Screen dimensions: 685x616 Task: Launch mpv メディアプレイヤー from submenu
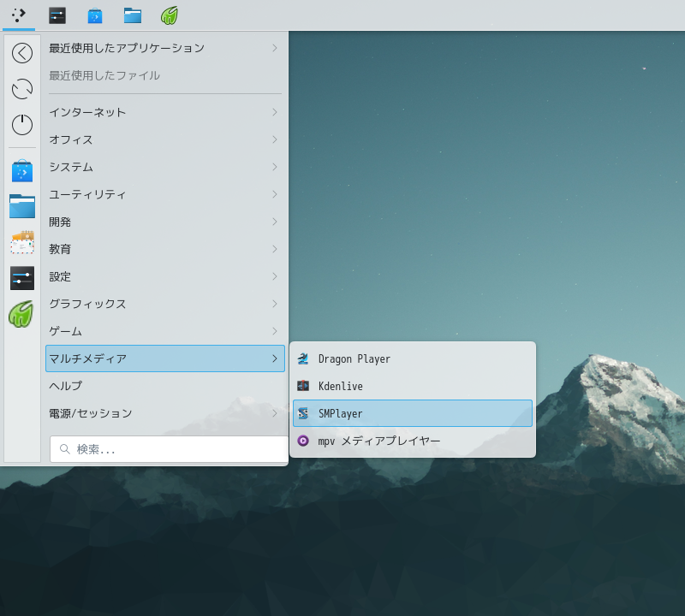coord(413,441)
